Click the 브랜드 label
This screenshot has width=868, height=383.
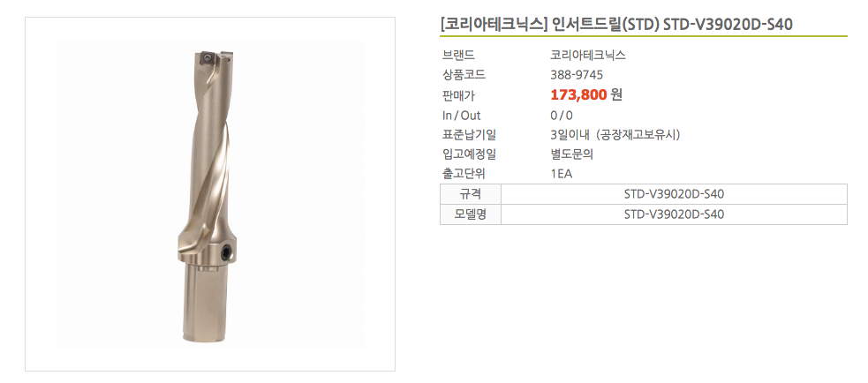459,55
